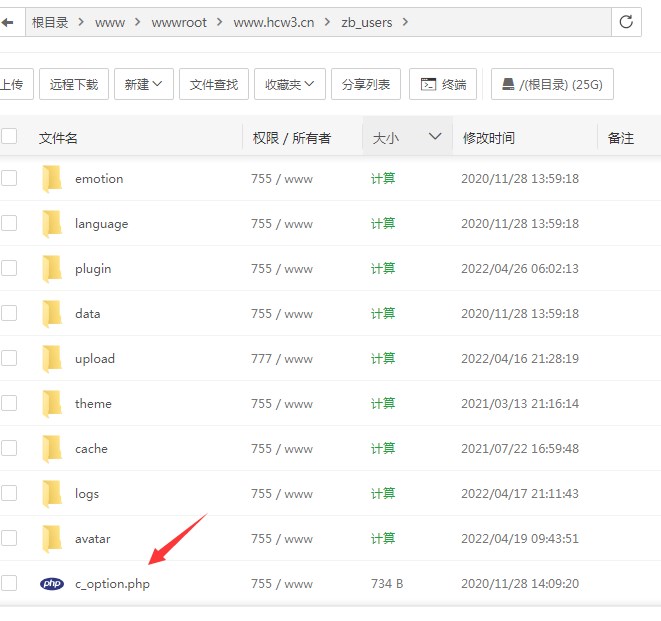
Task: Click the 上传 upload button
Action: click(16, 84)
